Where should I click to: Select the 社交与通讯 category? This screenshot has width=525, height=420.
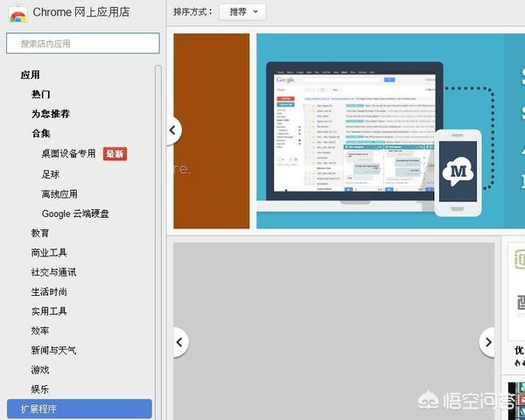pyautogui.click(x=53, y=272)
